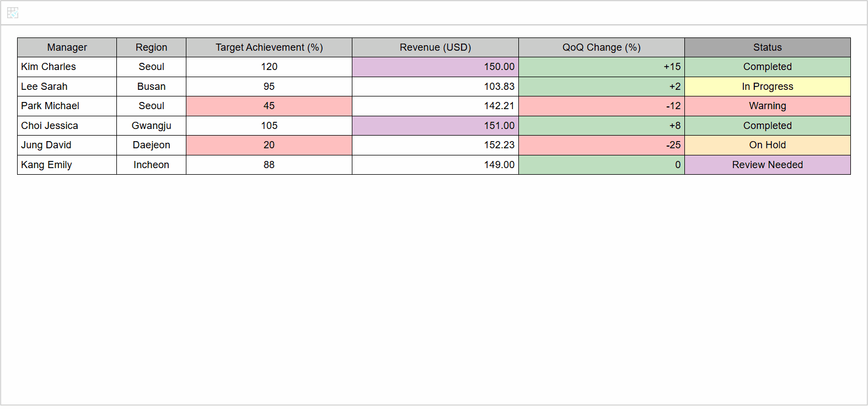Click the Busan region cell
868x409 pixels.
point(151,87)
